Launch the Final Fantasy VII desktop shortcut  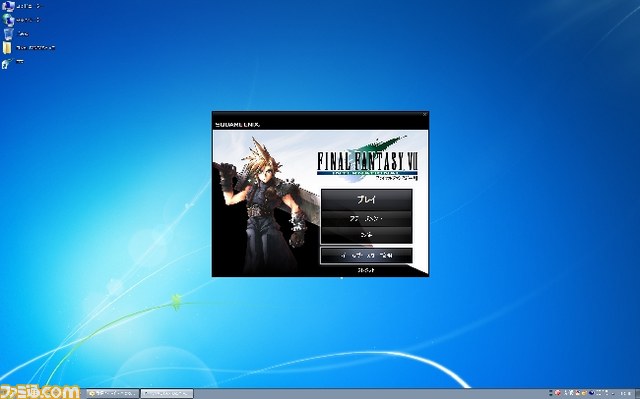point(7,63)
